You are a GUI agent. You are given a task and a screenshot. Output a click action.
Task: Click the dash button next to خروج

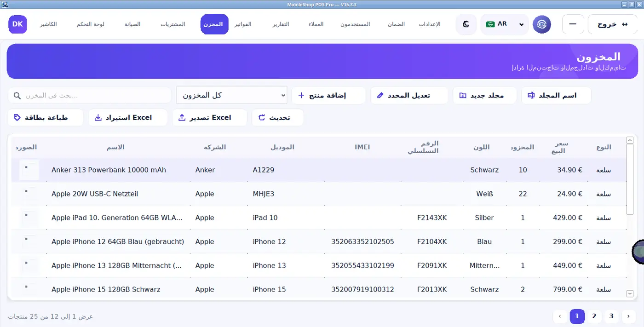coord(573,24)
